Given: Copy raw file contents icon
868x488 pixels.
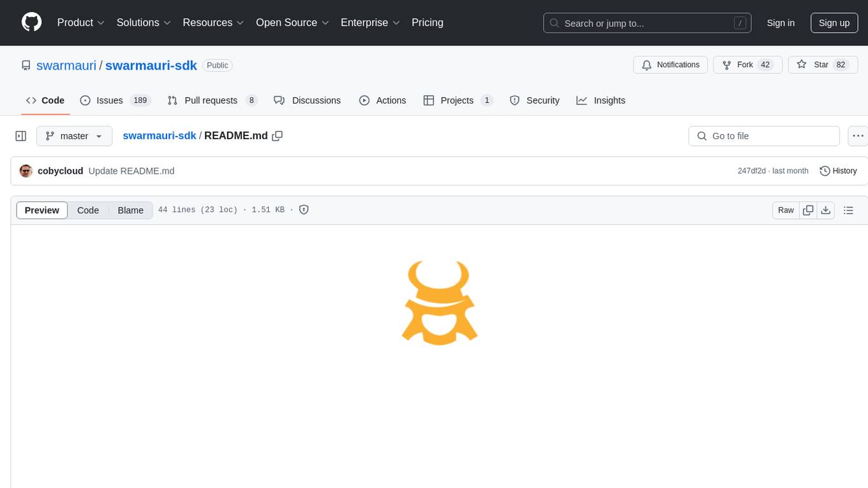Looking at the screenshot, I should [808, 210].
